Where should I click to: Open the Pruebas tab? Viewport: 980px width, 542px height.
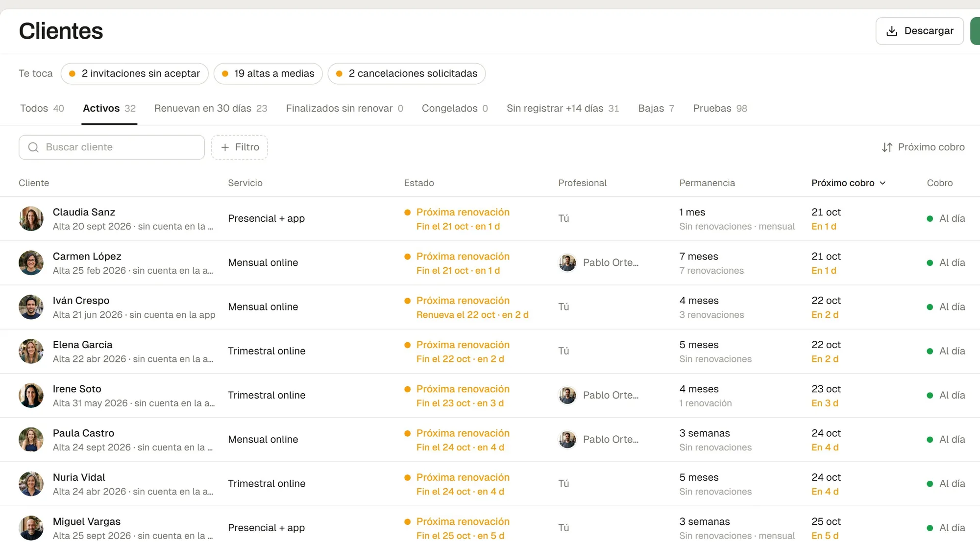pyautogui.click(x=720, y=108)
